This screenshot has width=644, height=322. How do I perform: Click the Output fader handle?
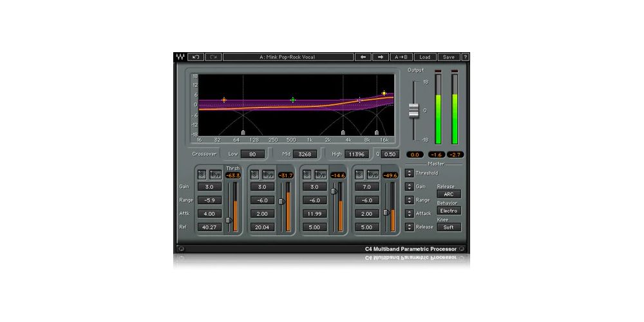(413, 111)
